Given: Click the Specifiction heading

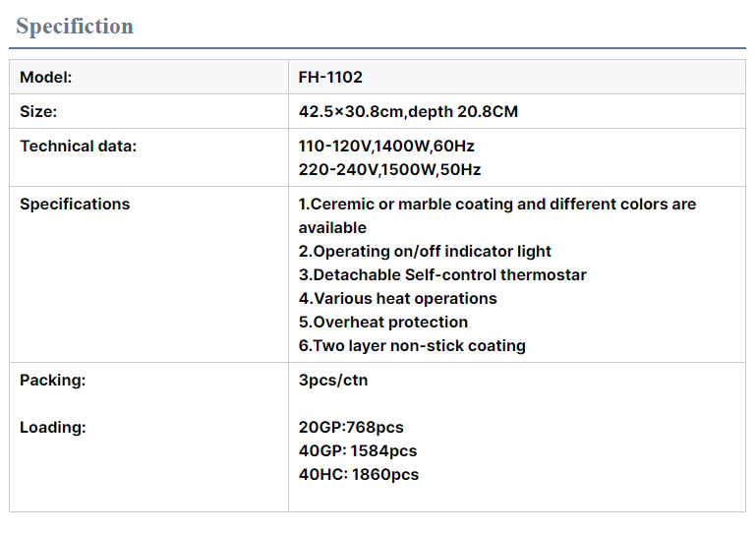Looking at the screenshot, I should [x=75, y=26].
